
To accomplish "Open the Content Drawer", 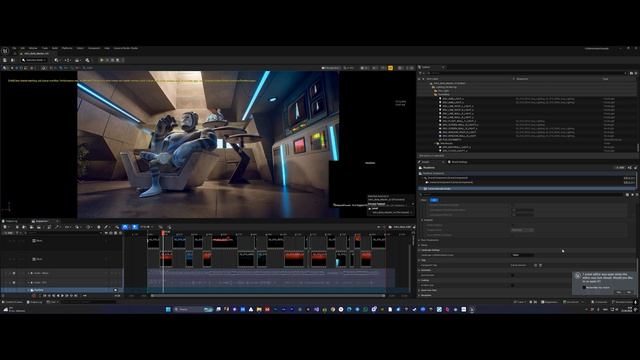I will point(13,302).
